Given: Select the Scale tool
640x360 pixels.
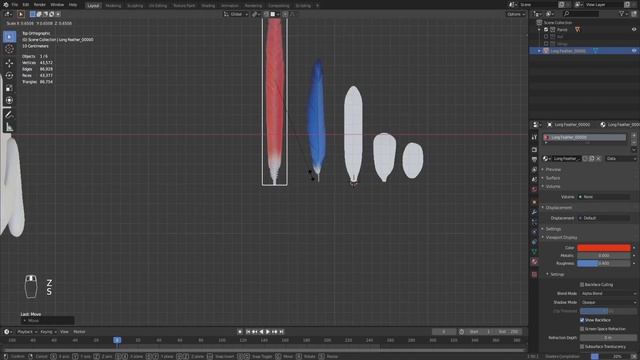Looking at the screenshot, I should pyautogui.click(x=9, y=88).
